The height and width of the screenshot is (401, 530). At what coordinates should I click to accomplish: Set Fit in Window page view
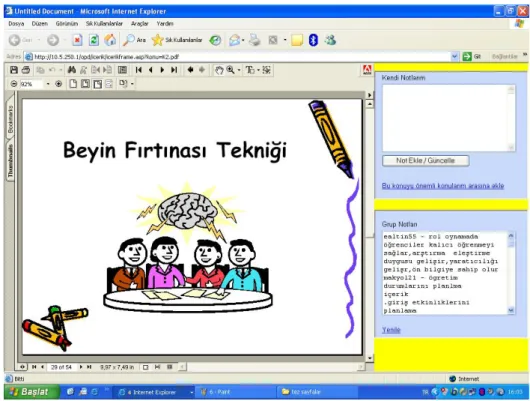[x=85, y=84]
